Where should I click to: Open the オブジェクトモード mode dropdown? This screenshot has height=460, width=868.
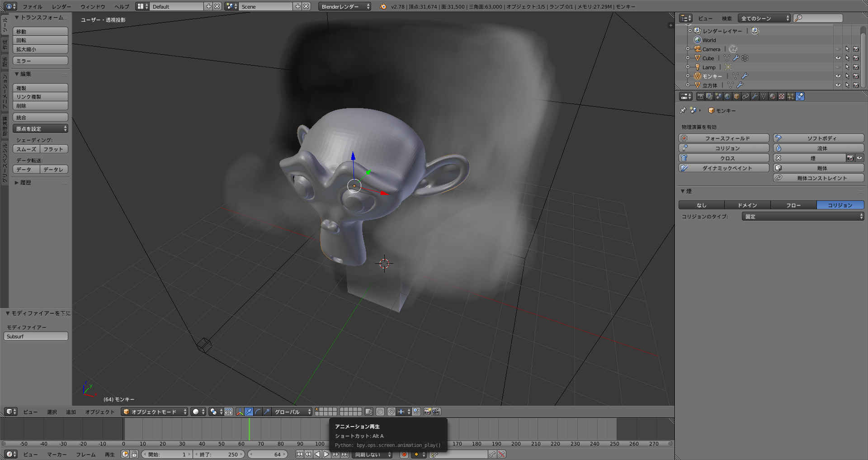pos(154,412)
